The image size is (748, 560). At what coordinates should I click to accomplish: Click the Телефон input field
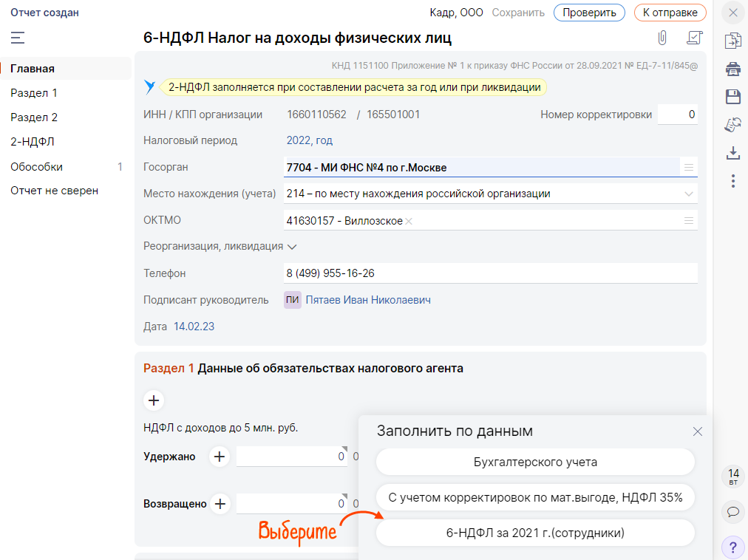coord(490,273)
